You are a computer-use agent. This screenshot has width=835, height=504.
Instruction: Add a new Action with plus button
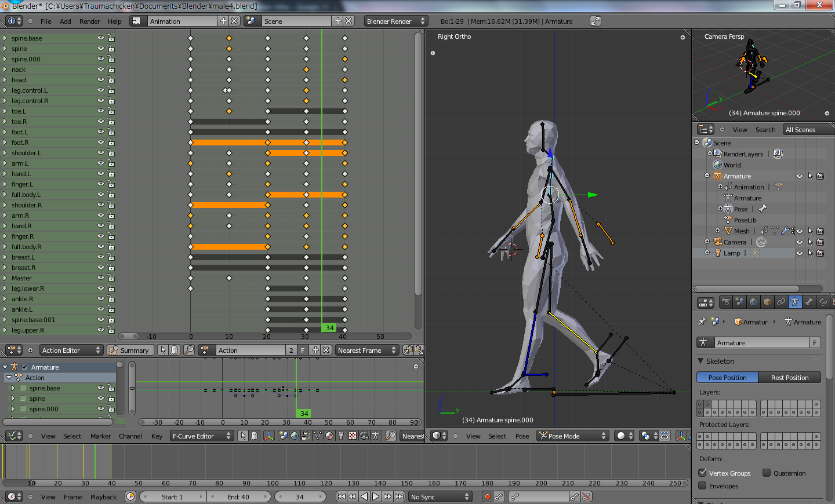coord(315,350)
